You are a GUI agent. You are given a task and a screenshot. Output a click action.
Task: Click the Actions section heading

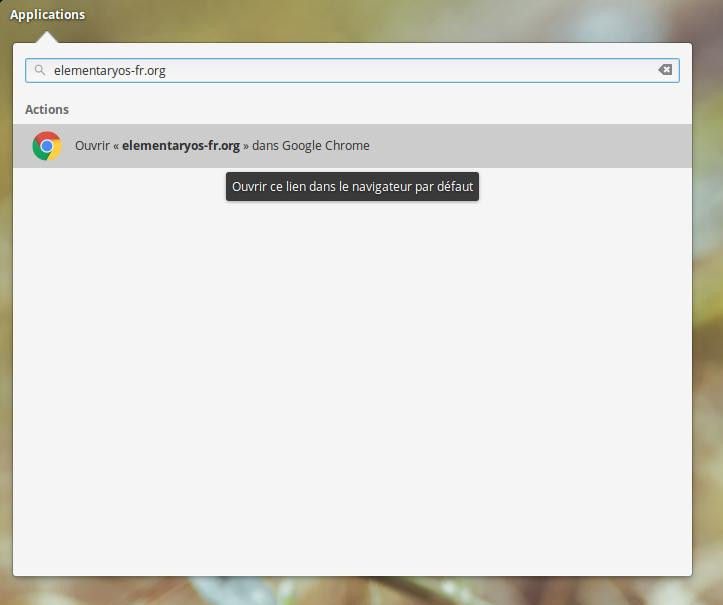(x=47, y=109)
